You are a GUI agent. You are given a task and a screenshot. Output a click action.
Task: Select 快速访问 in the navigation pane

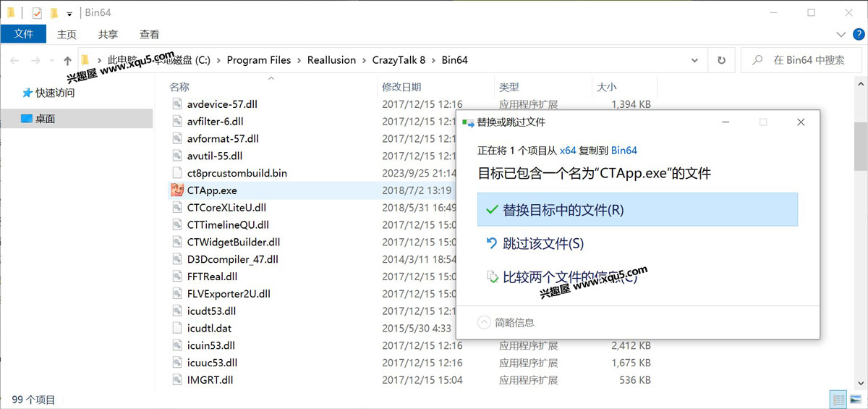(55, 93)
